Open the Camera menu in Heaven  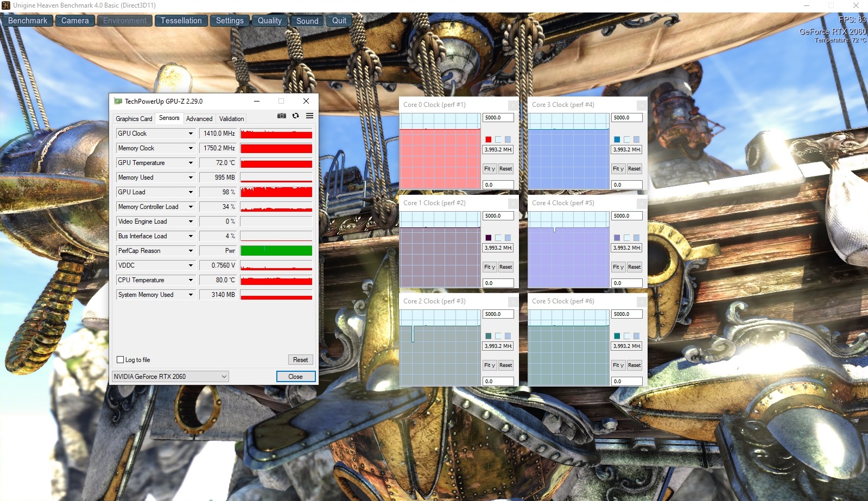[x=75, y=21]
